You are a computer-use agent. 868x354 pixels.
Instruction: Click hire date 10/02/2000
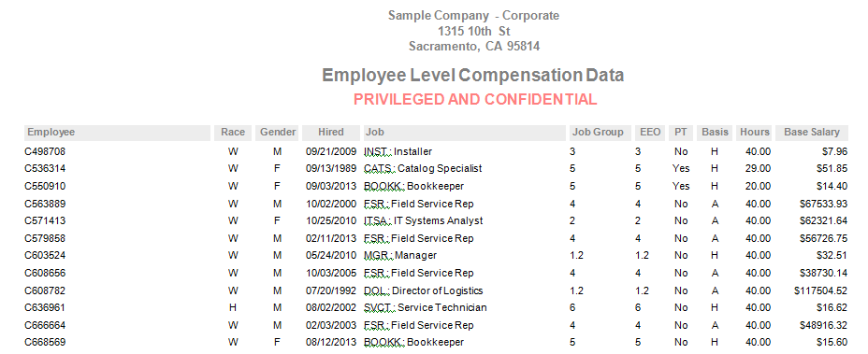pos(331,205)
